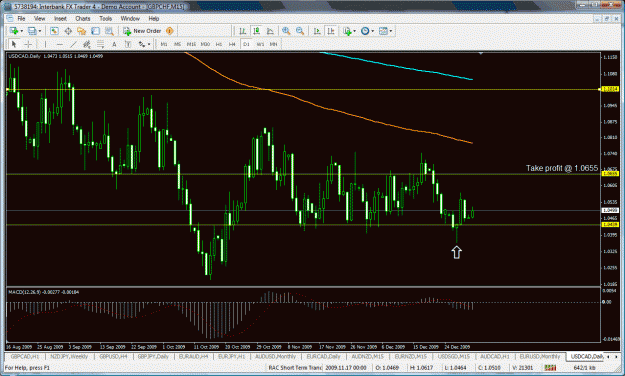Select the Vertical Line drawing tool
This screenshot has height=376, width=625.
[x=45, y=44]
